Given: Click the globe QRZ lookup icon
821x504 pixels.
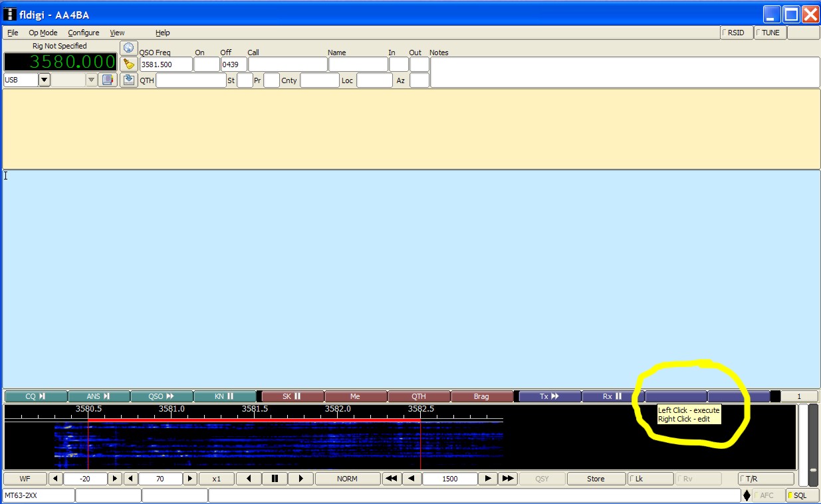Looking at the screenshot, I should point(128,48).
